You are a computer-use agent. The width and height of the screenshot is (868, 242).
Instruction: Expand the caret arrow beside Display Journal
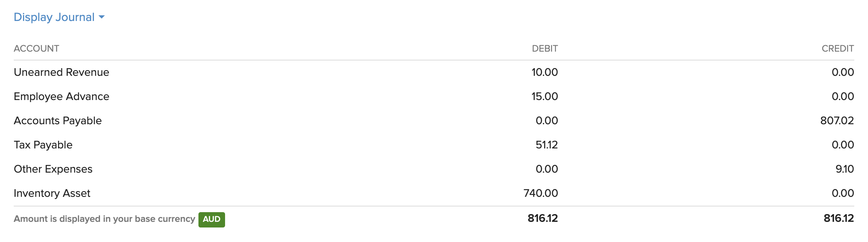(102, 17)
